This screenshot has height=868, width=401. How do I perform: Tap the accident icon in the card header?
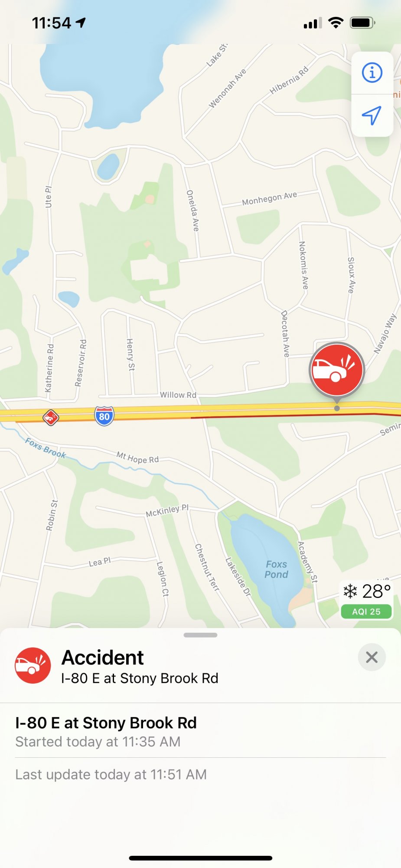pyautogui.click(x=33, y=665)
